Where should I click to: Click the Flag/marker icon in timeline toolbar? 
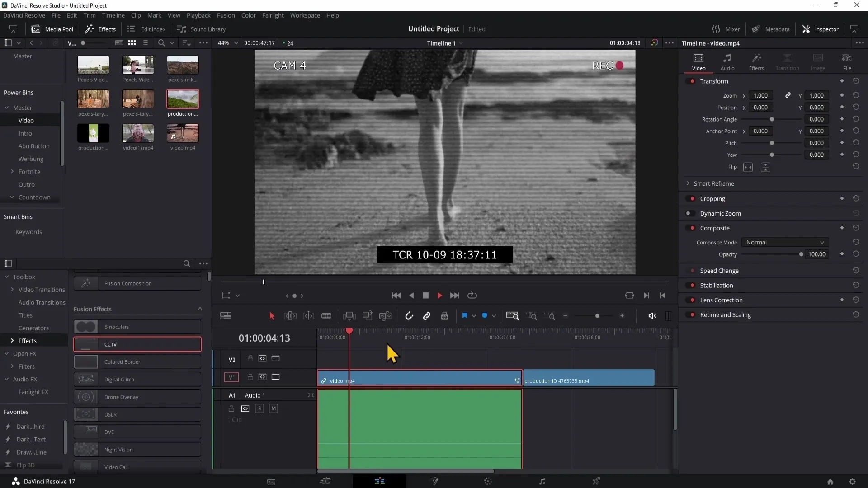465,316
